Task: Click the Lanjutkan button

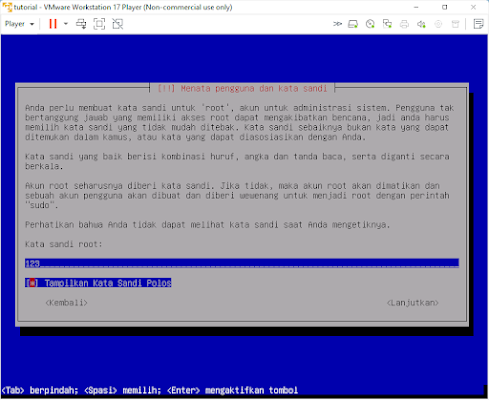Action: 413,303
